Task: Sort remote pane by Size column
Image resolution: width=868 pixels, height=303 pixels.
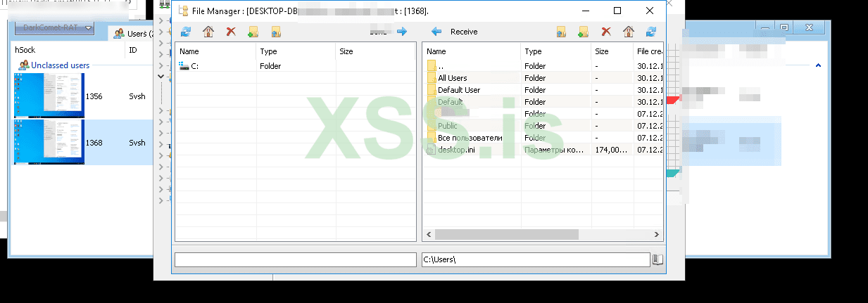Action: tap(612, 51)
